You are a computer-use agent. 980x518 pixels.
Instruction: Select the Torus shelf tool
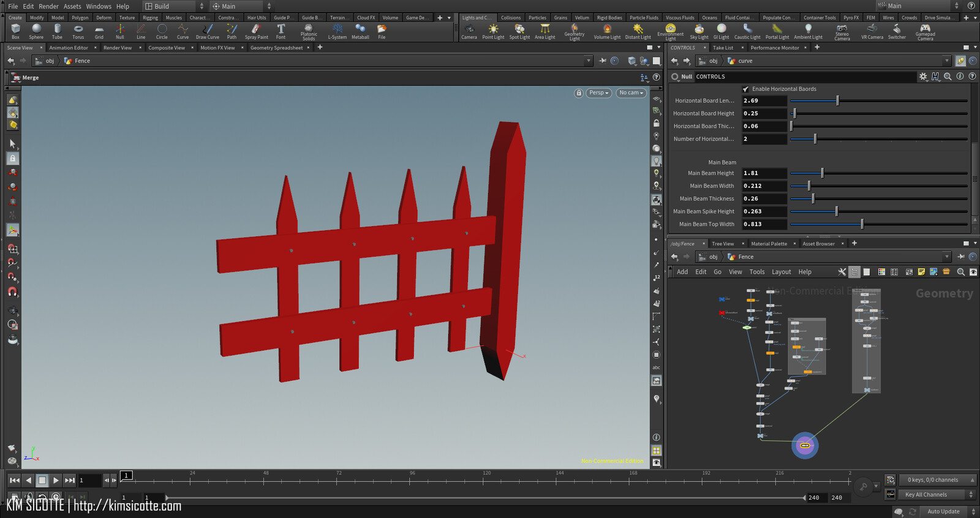click(78, 31)
